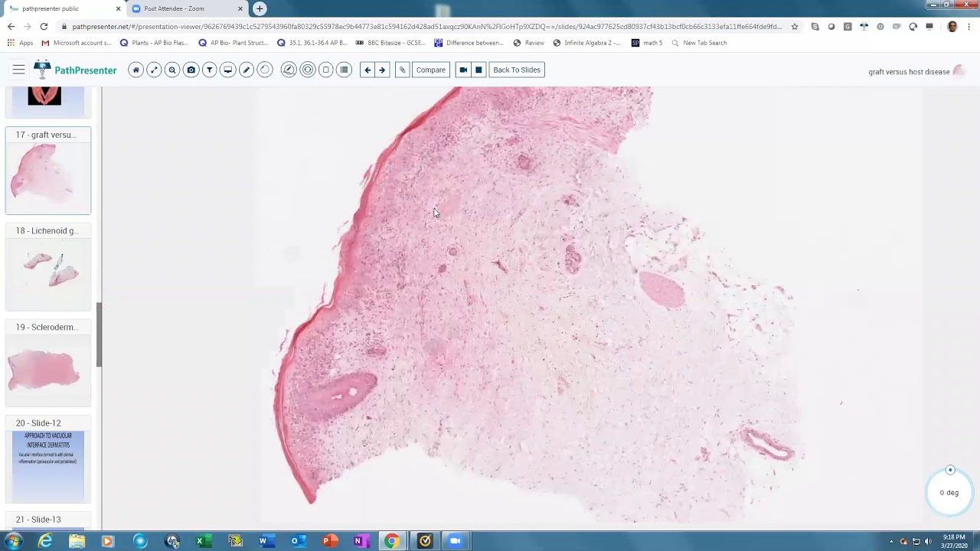Screen dimensions: 980x551
Task: Open the hamburger menu beside PathPresenter logo
Action: (19, 70)
